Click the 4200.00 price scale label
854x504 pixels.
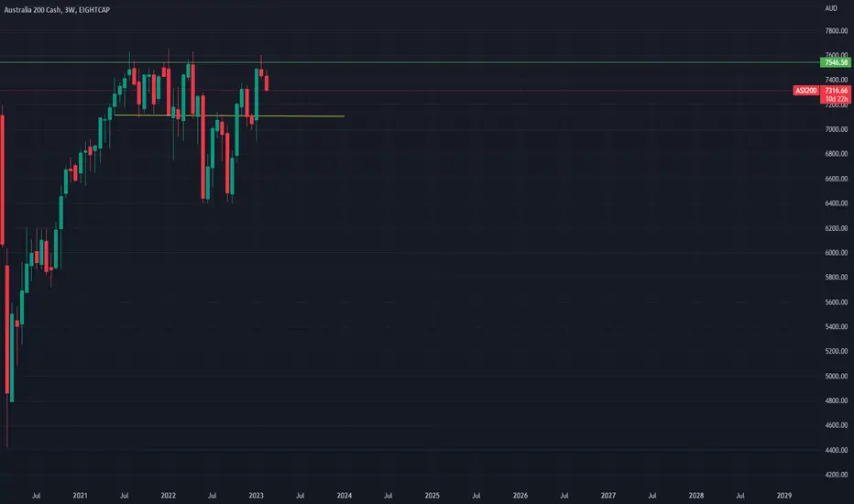837,475
